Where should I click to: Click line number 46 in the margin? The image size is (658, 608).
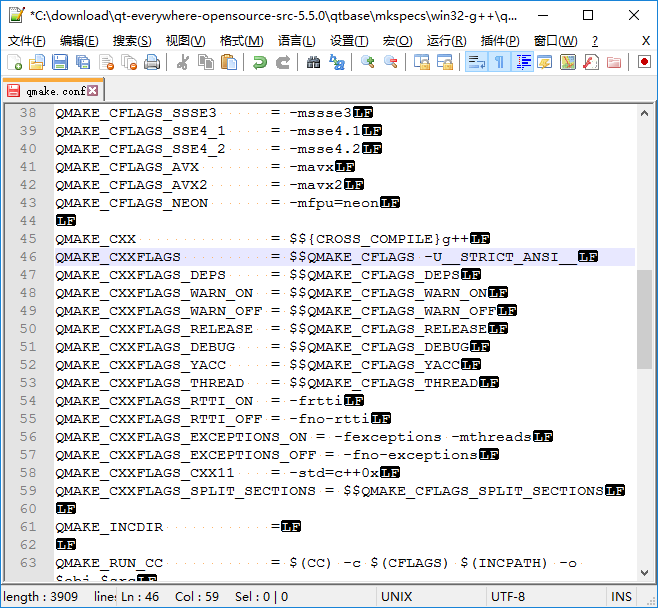[28, 256]
